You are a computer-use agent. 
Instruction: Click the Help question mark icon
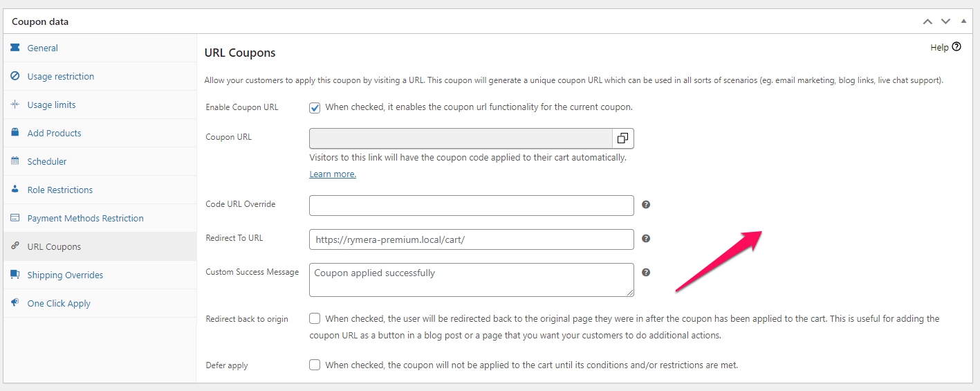coord(956,47)
